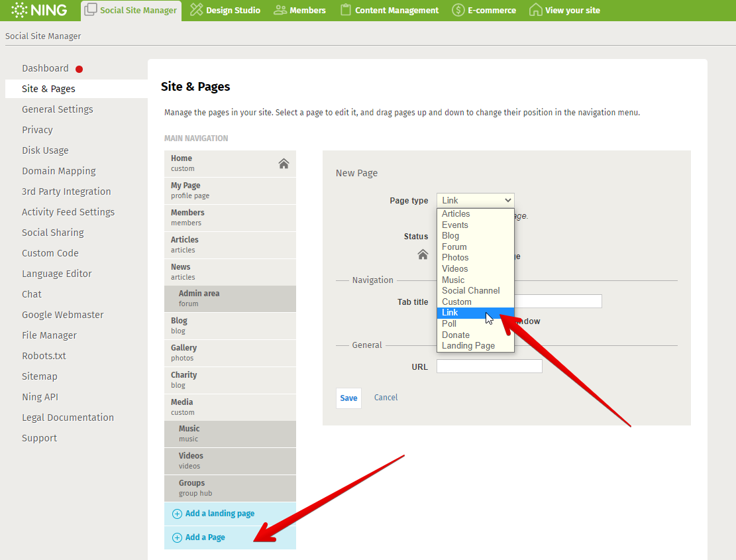Open General Settings in the sidebar
This screenshot has height=560, width=736.
click(57, 109)
